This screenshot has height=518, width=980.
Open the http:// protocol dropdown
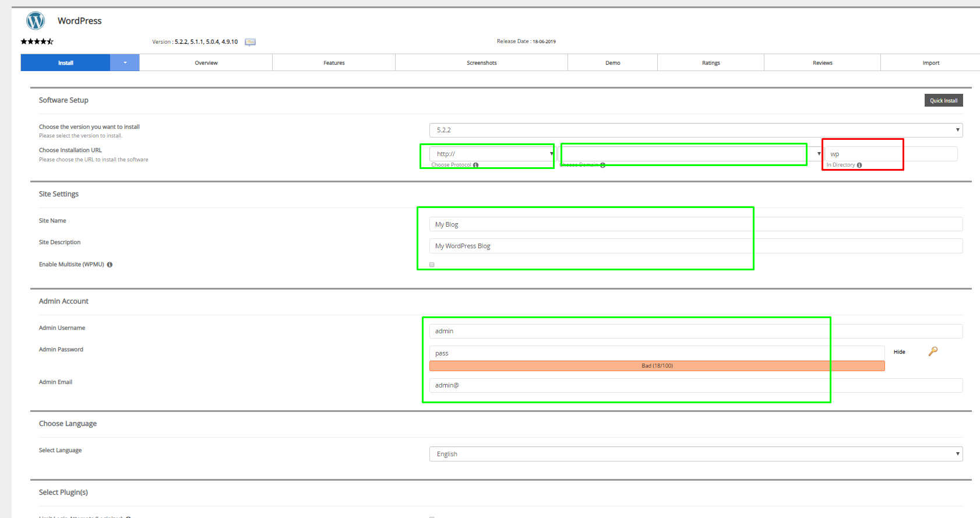[492, 154]
